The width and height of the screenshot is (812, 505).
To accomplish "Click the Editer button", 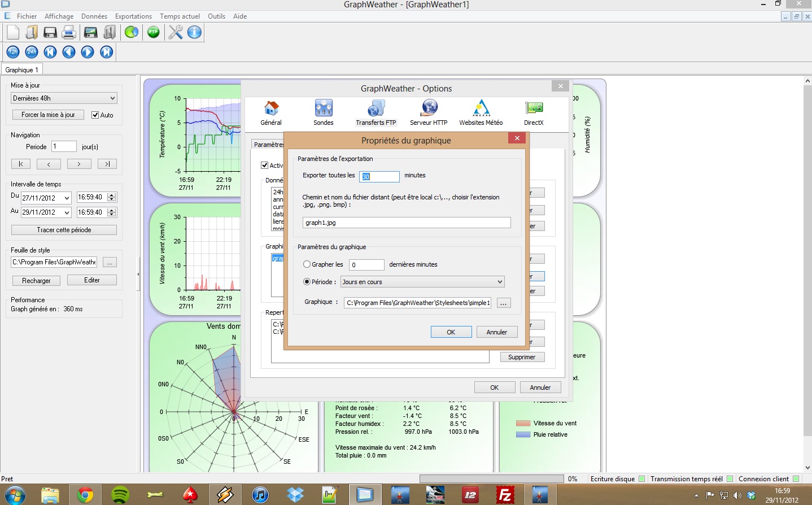I will click(92, 280).
